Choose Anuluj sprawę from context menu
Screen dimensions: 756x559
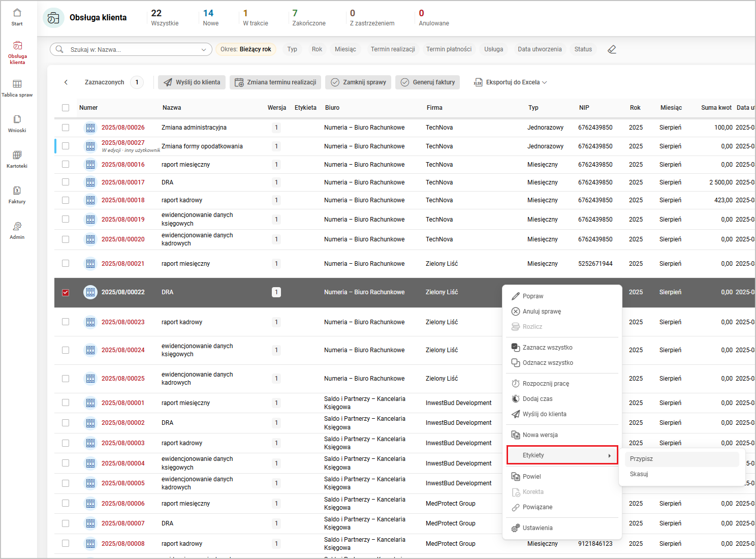[x=542, y=312]
